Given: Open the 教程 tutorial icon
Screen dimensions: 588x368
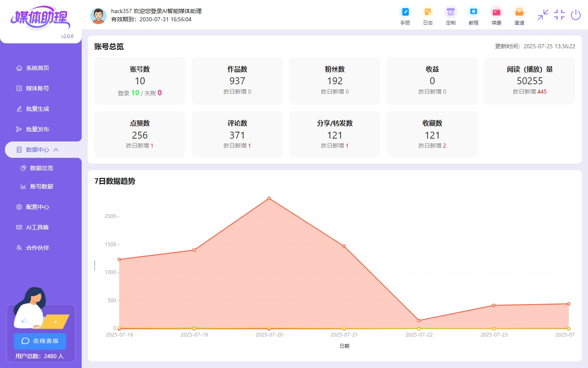Looking at the screenshot, I should pos(473,16).
